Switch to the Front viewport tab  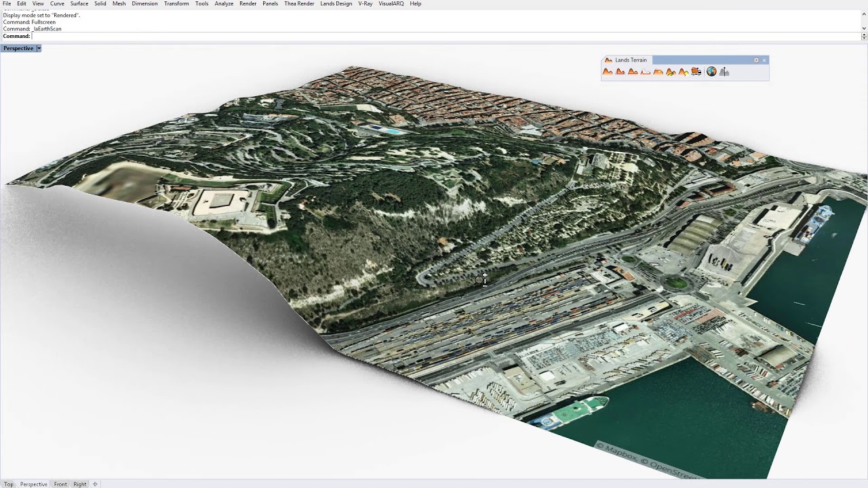[60, 484]
